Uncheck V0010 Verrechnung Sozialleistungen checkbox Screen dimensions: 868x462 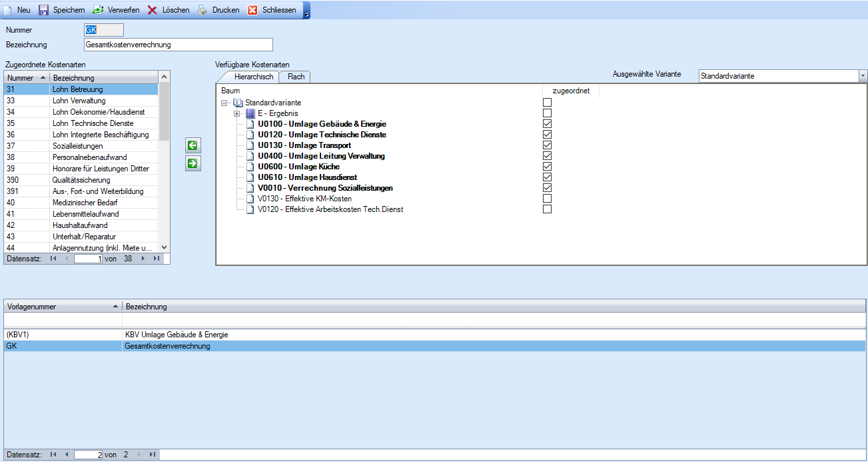[x=548, y=188]
